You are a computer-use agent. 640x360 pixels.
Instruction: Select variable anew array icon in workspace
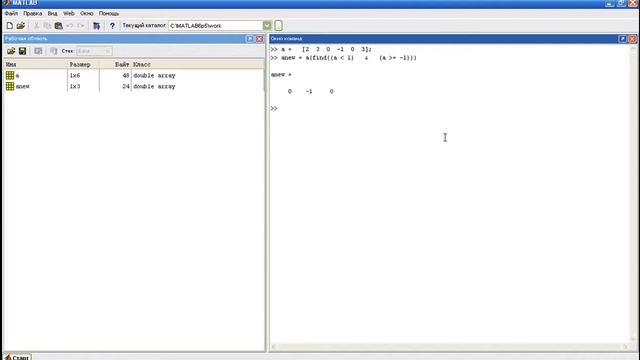click(x=10, y=87)
